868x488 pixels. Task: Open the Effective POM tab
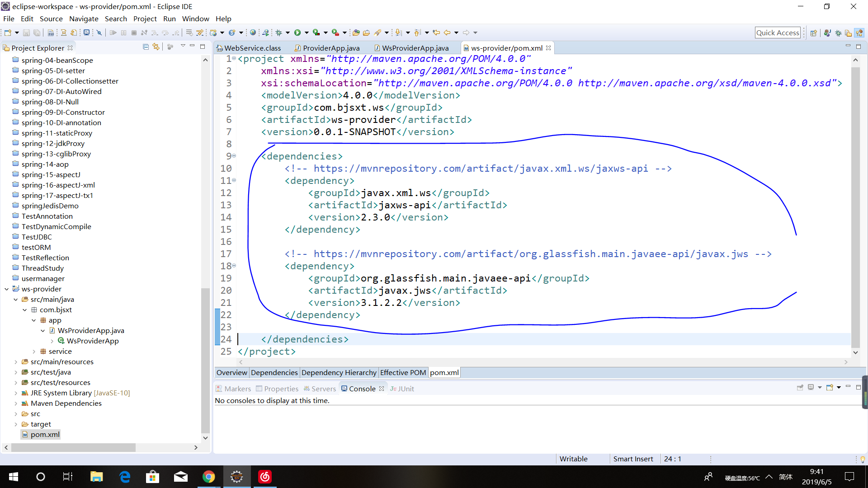[403, 373]
